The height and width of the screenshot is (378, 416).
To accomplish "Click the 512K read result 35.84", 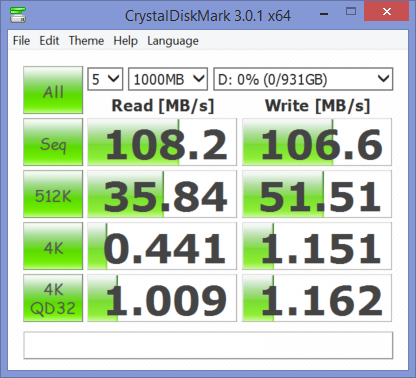I will 162,194.
